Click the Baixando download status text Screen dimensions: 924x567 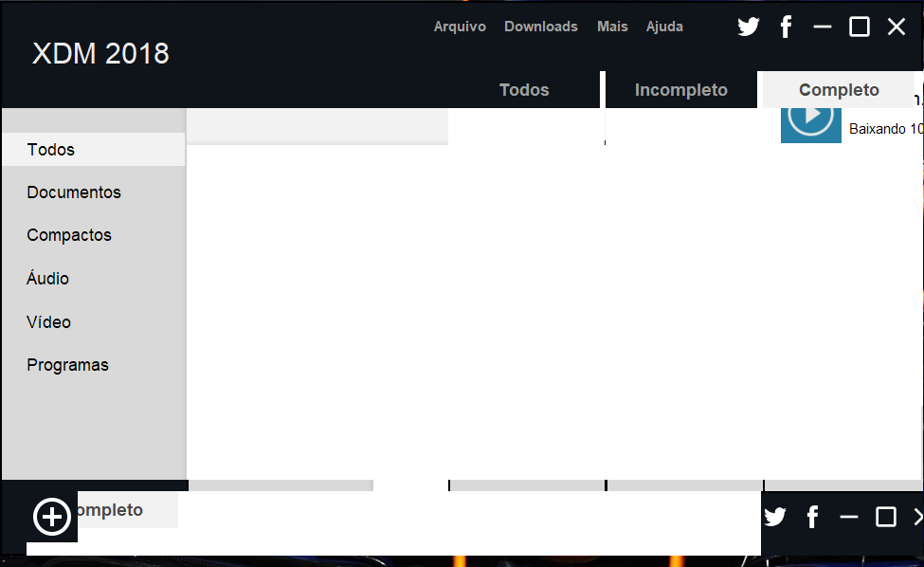(886, 129)
